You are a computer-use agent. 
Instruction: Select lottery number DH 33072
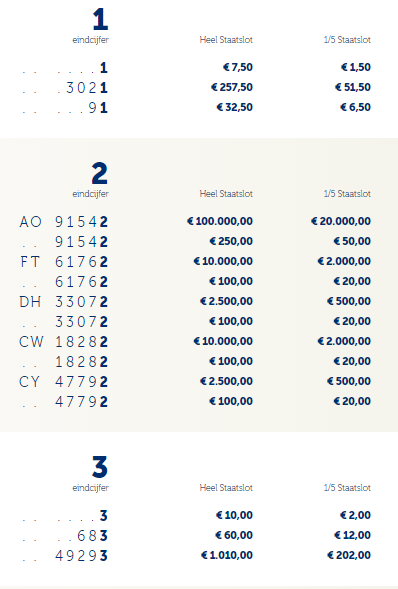63,302
